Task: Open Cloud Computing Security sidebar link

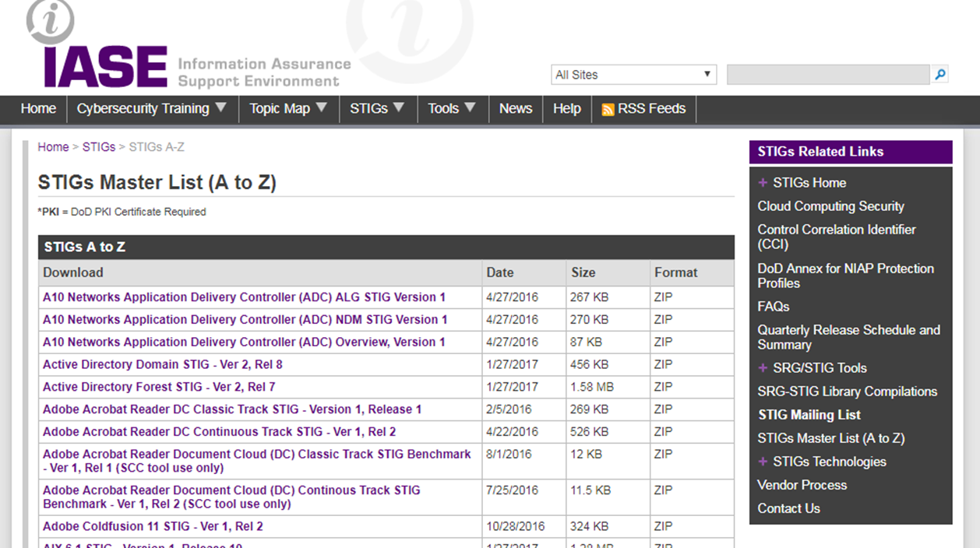Action: (830, 206)
